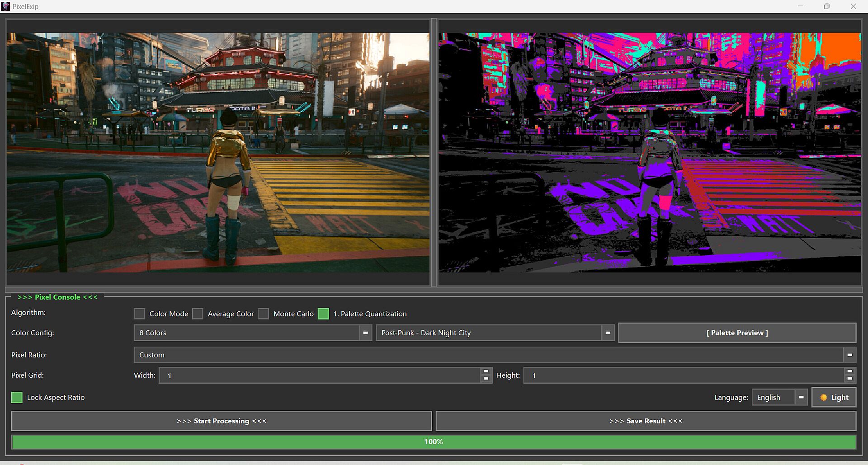868x465 pixels.
Task: Toggle the Monte Carlo checkbox
Action: tap(263, 314)
